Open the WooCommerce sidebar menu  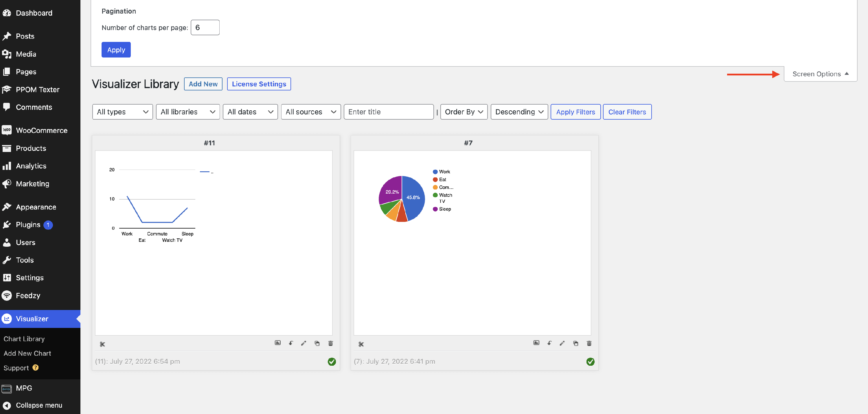(x=41, y=130)
